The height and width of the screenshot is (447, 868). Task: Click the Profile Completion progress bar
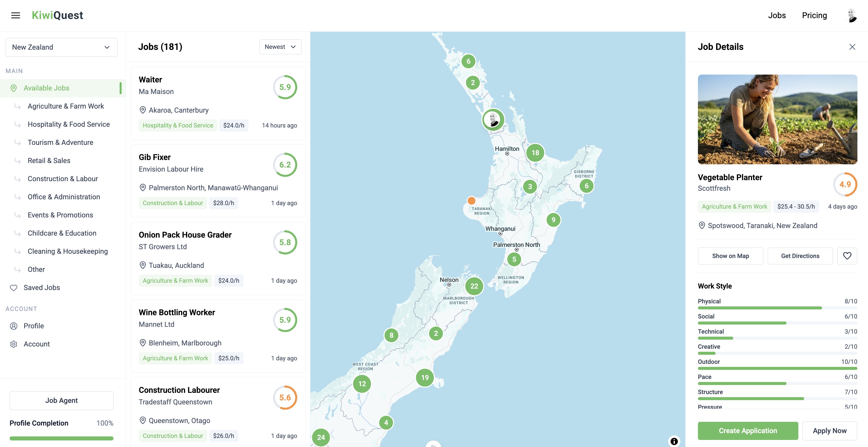pyautogui.click(x=61, y=438)
